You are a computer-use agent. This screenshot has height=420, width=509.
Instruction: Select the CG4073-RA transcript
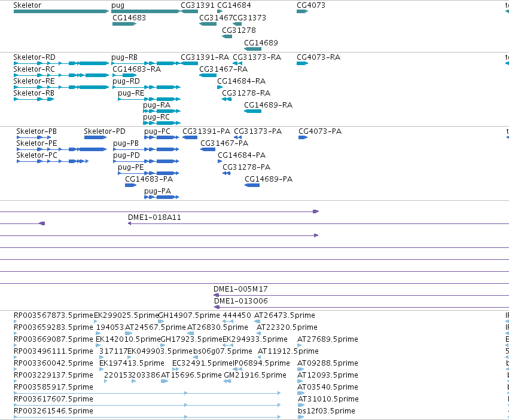coord(302,63)
